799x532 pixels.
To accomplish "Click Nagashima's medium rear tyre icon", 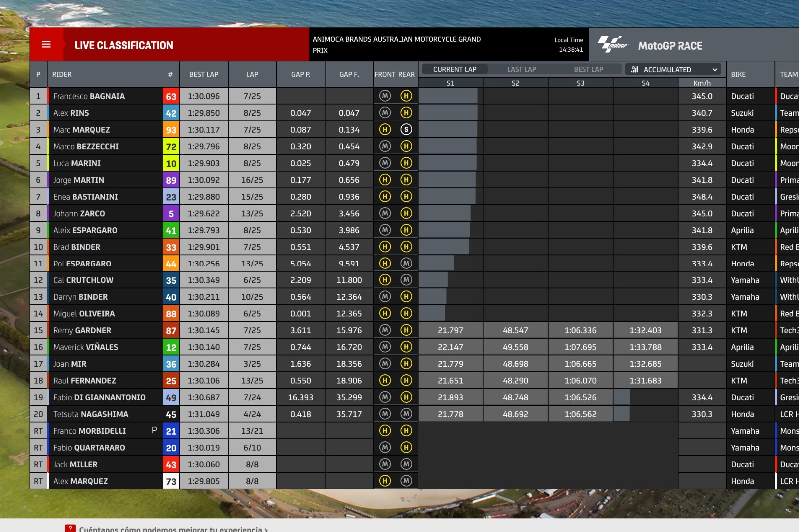I will (x=406, y=414).
